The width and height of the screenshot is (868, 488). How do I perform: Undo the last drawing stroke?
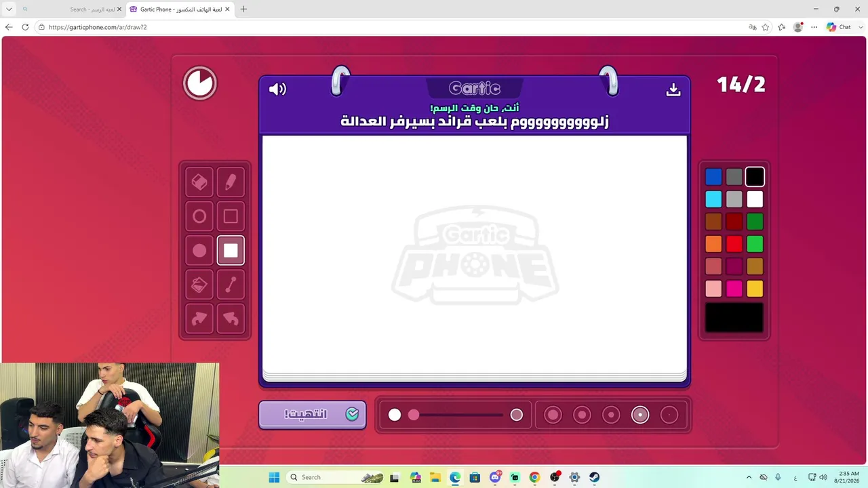(231, 319)
